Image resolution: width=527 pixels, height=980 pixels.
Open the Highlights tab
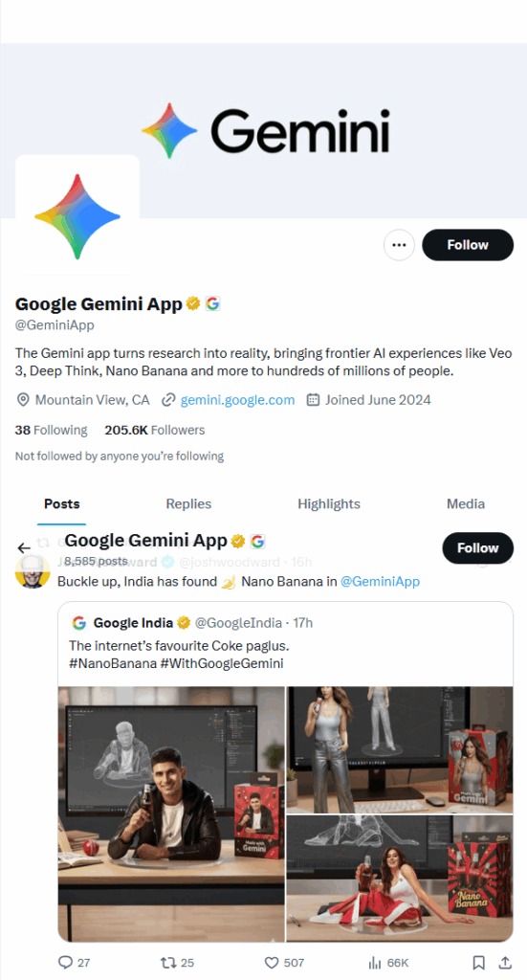click(x=329, y=503)
